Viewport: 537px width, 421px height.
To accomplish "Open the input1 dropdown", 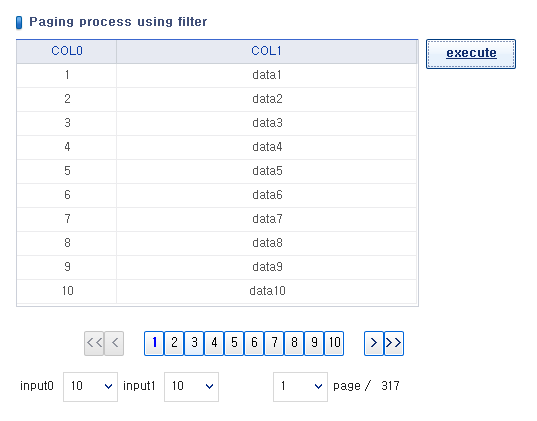I will point(191,387).
